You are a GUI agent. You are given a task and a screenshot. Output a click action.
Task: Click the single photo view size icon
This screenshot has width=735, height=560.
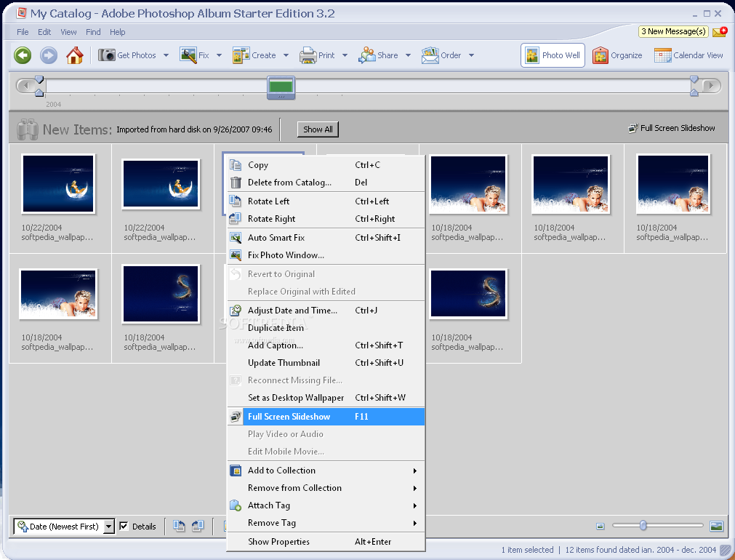pos(716,526)
